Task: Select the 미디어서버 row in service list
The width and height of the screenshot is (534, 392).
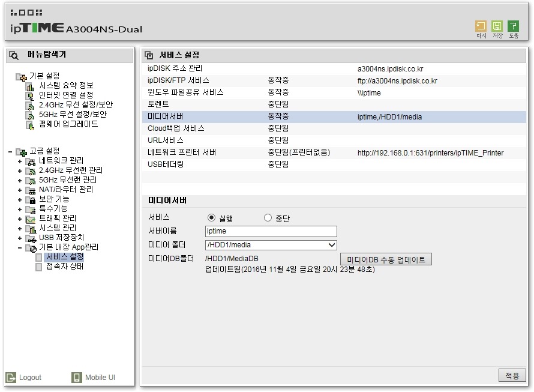Action: click(334, 116)
